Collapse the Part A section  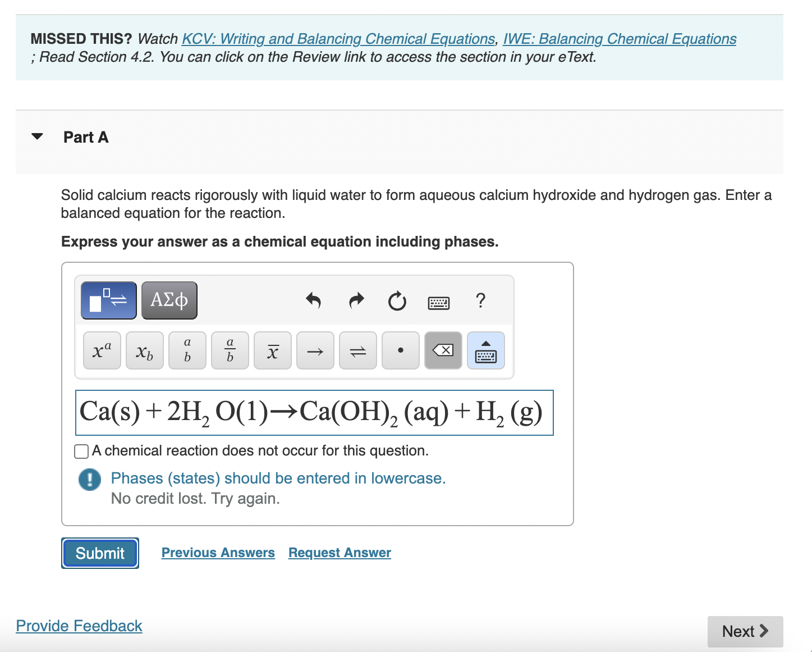tap(36, 136)
